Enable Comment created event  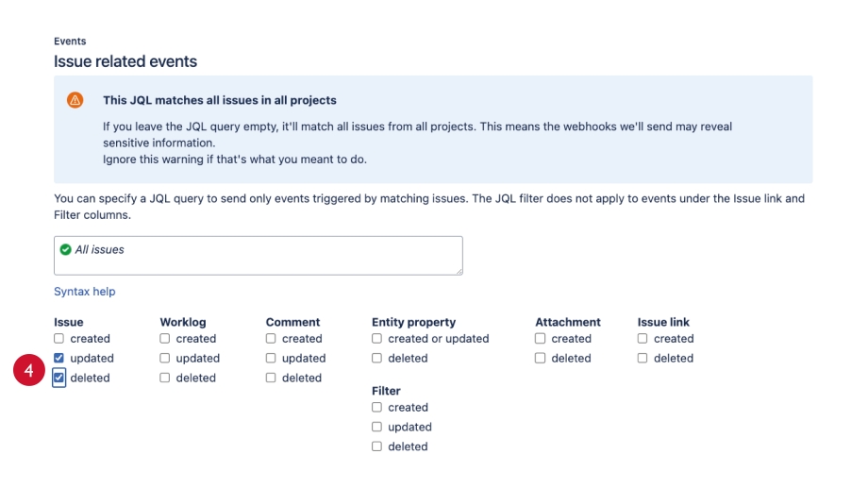point(271,339)
